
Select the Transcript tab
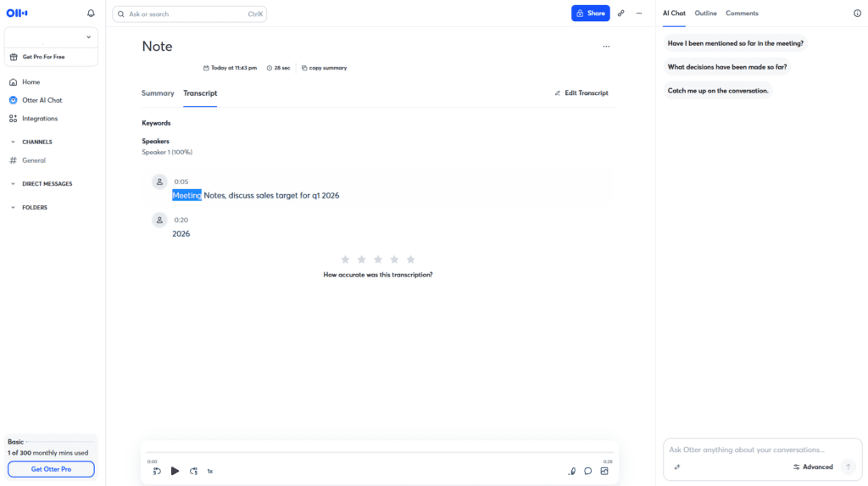click(x=200, y=93)
